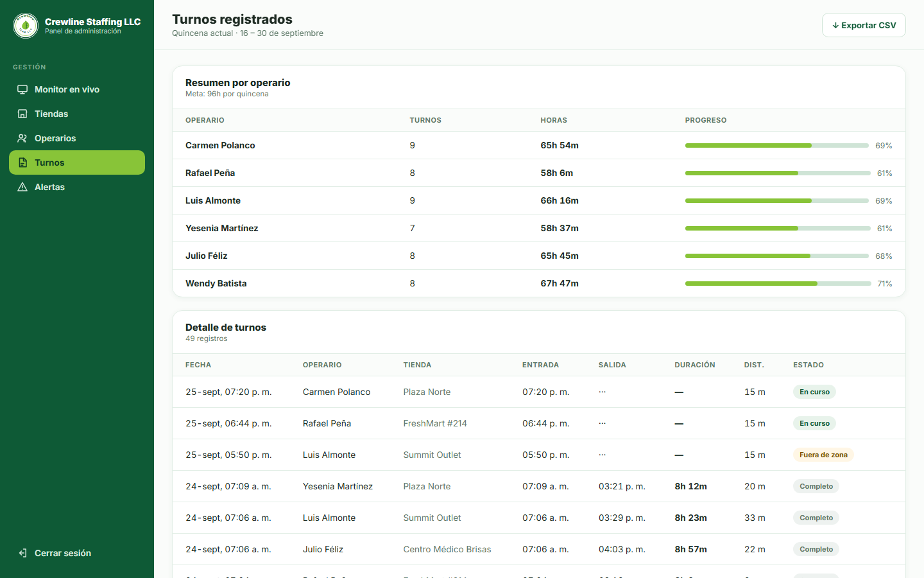The height and width of the screenshot is (578, 924).
Task: Click the PROGRESO column header
Action: click(706, 120)
